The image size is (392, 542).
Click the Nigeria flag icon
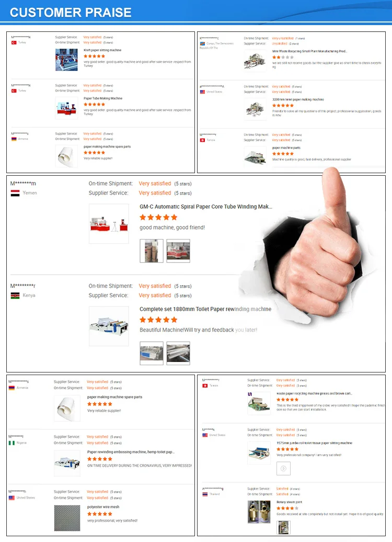11,443
